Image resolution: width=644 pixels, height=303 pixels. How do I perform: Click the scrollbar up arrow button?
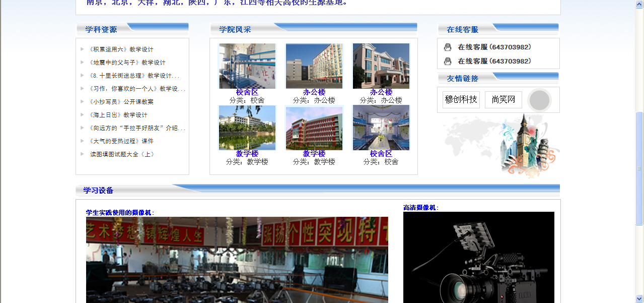(x=639, y=4)
